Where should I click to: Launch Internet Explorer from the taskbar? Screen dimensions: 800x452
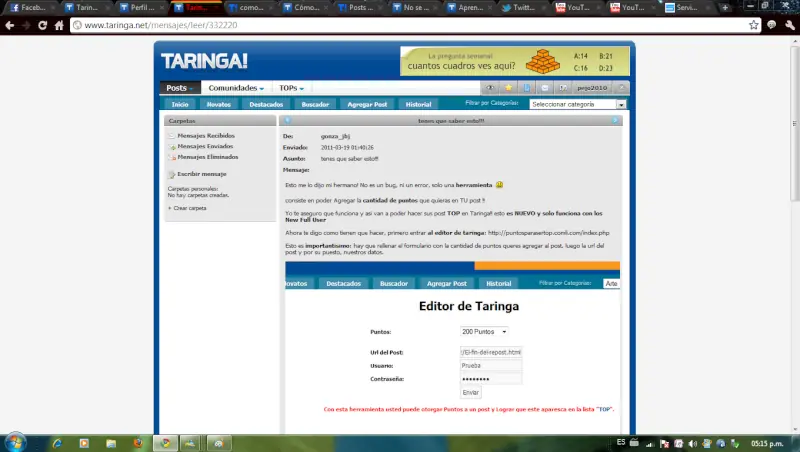pos(57,443)
